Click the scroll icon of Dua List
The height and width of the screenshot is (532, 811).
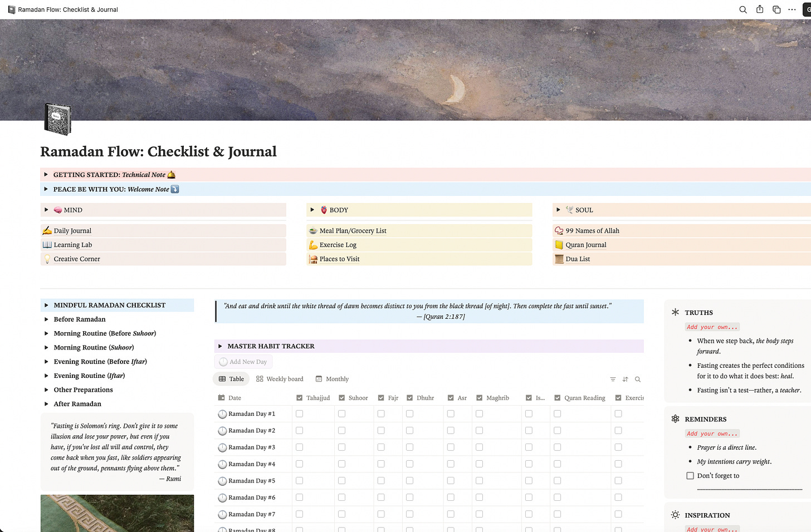(559, 259)
